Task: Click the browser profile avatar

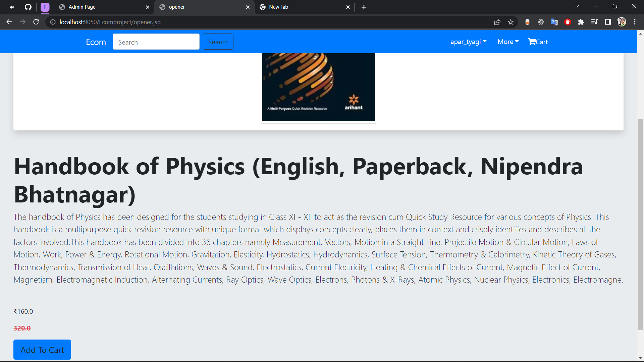Action: coord(622,22)
